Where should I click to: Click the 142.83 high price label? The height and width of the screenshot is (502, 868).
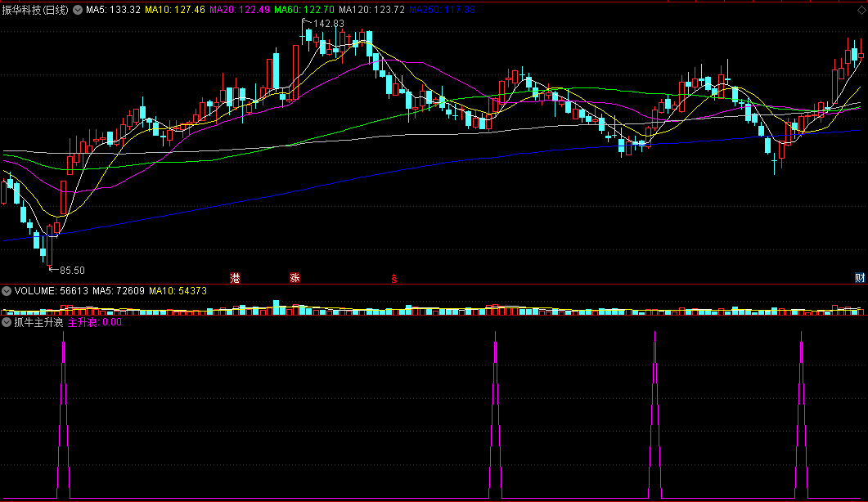click(329, 24)
